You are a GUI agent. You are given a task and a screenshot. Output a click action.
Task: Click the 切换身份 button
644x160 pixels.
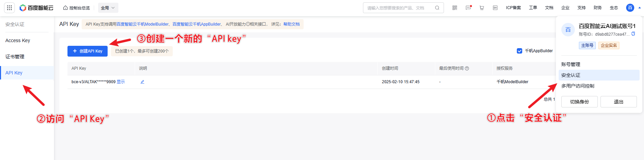coord(579,102)
